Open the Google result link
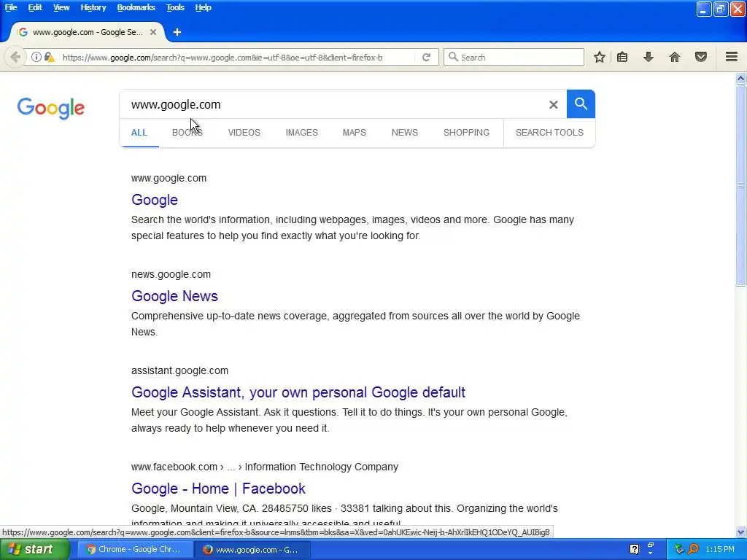 pyautogui.click(x=155, y=200)
